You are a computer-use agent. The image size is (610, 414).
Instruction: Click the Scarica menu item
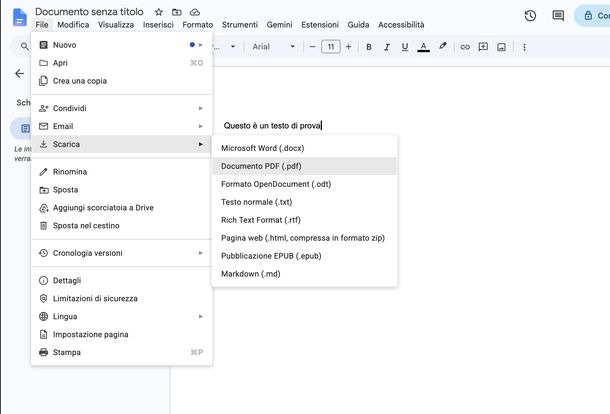121,144
